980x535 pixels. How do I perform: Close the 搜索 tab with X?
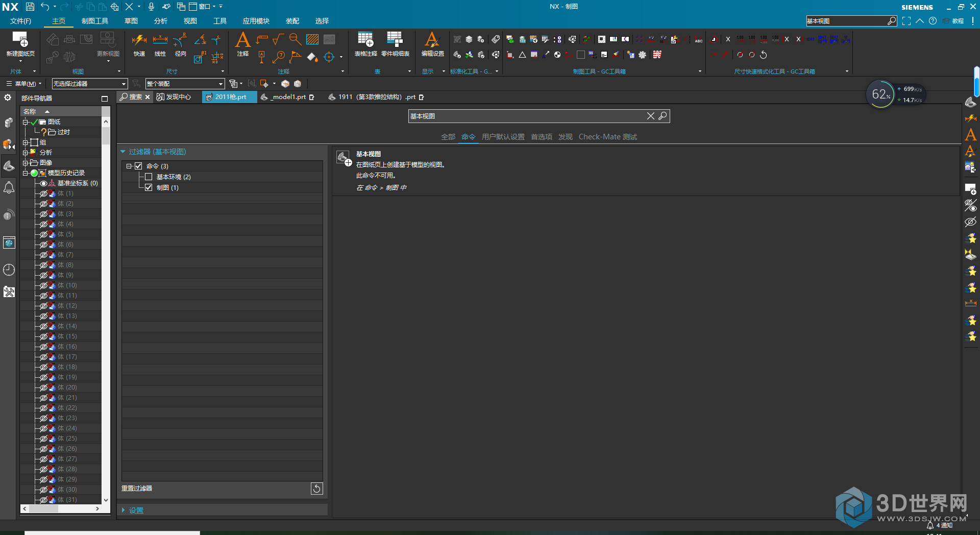(x=148, y=97)
